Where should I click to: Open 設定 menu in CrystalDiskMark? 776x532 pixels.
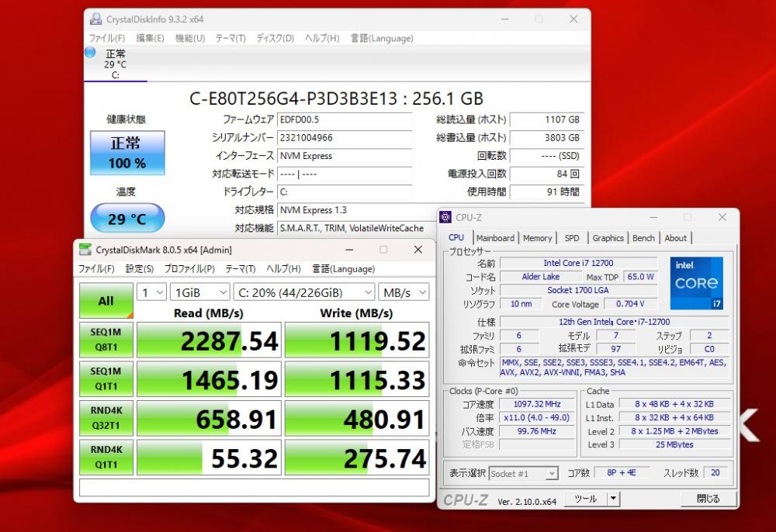point(140,268)
